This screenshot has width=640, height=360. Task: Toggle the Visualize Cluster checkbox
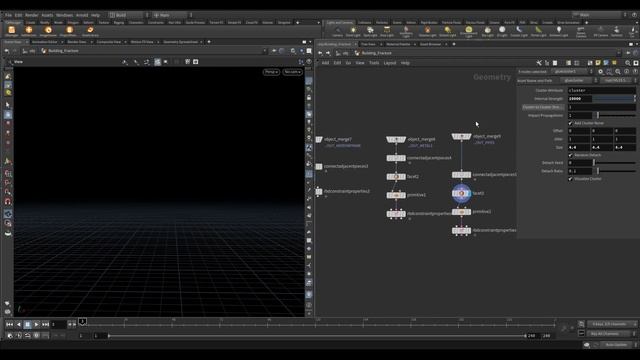(x=570, y=179)
